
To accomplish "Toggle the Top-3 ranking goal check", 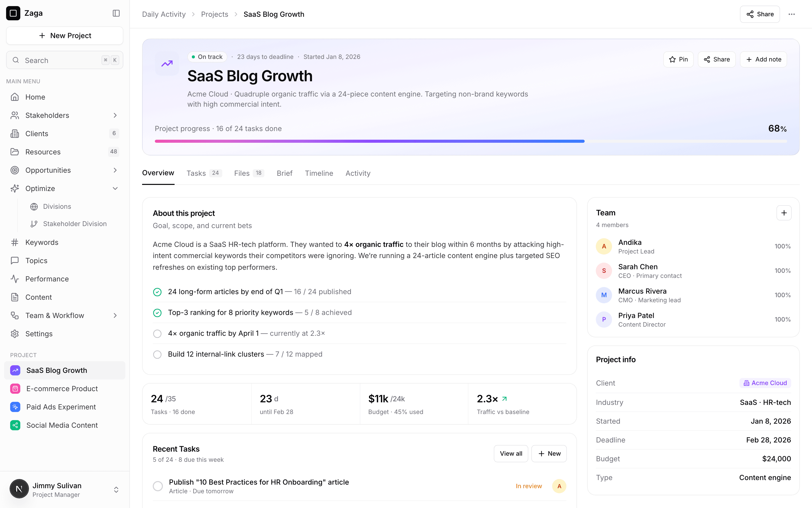I will (157, 313).
